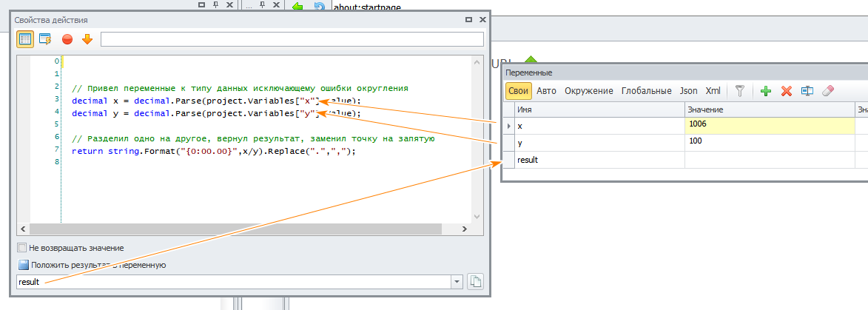Expand the result variable dropdown arrow
Screen dimensions: 868x310
(x=457, y=282)
